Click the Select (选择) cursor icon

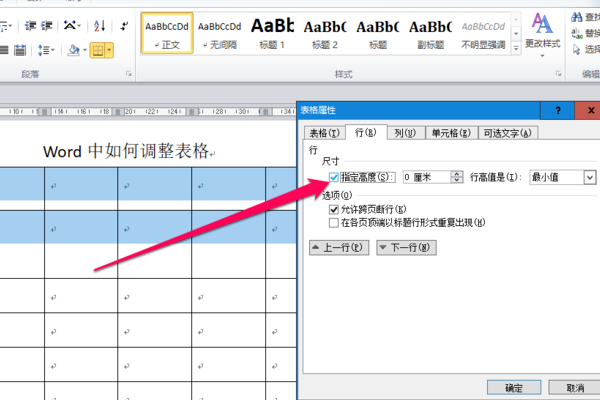[x=577, y=49]
